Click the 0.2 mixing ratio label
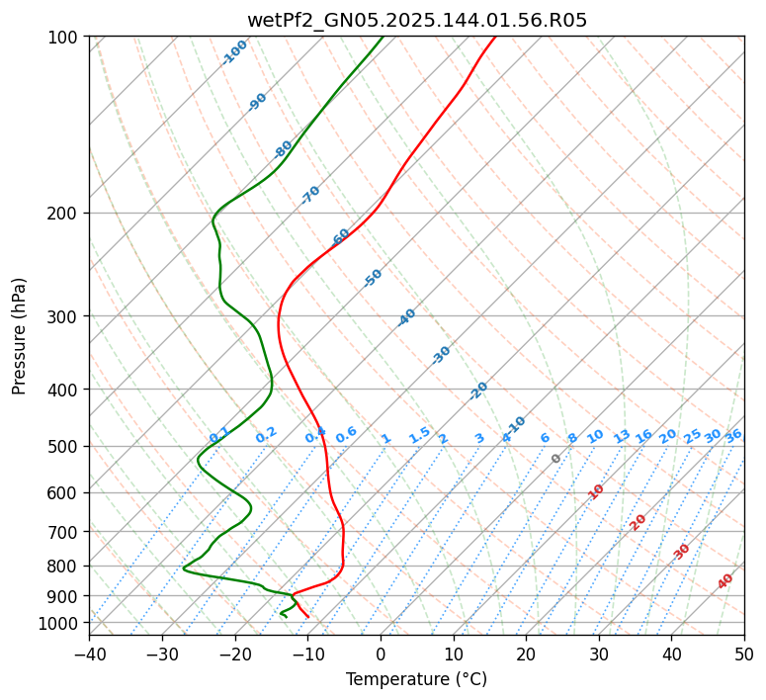The width and height of the screenshot is (766, 700). click(x=266, y=435)
